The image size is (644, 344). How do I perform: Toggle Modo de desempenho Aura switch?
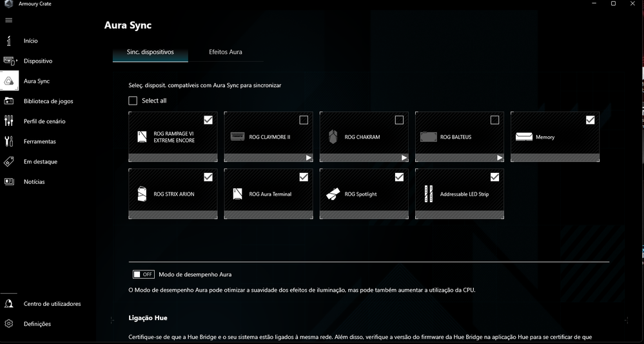[143, 274]
